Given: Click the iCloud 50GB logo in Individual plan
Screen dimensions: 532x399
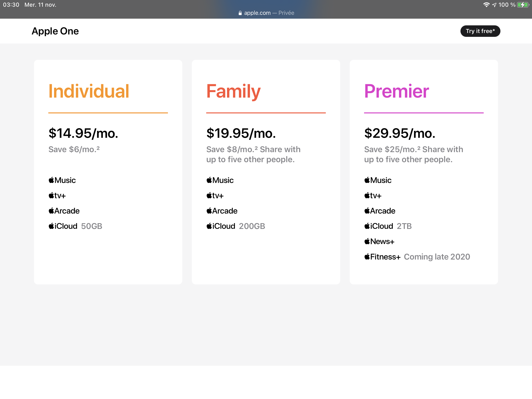Looking at the screenshot, I should [63, 226].
